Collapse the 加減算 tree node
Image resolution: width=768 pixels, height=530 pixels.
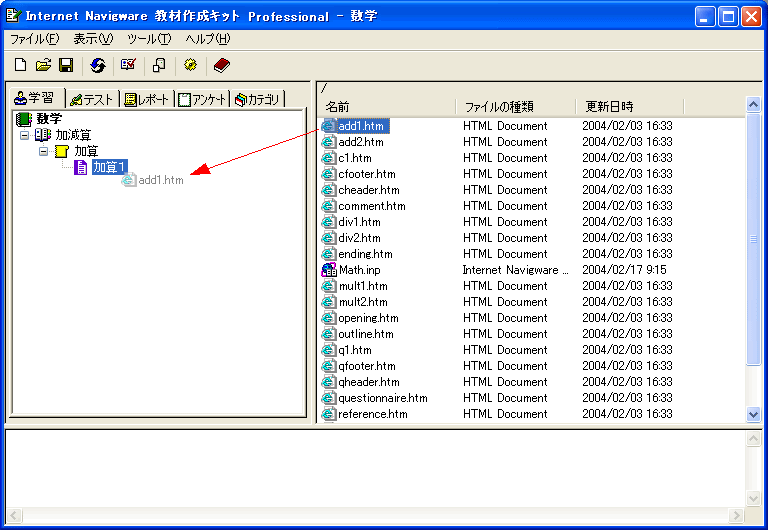coord(24,135)
